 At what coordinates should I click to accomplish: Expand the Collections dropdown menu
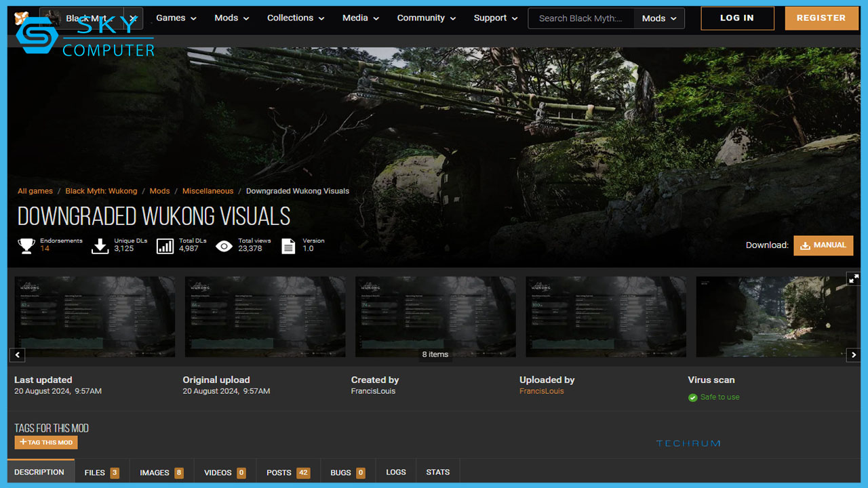pyautogui.click(x=296, y=18)
